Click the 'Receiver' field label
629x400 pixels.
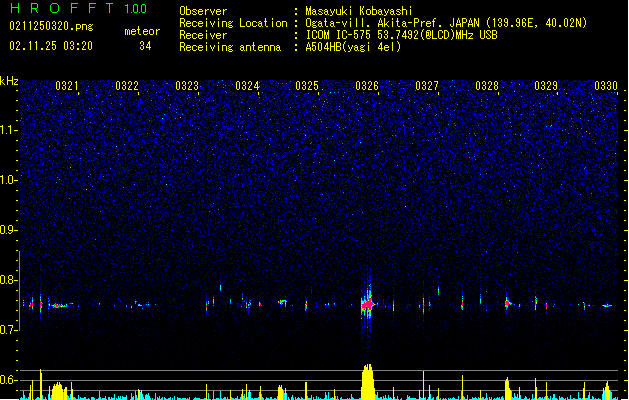tap(203, 35)
